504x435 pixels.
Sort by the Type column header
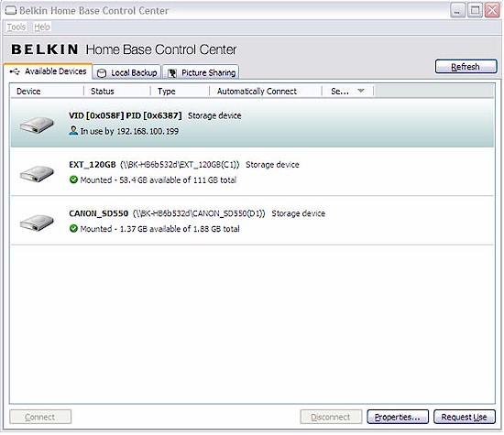click(x=180, y=92)
